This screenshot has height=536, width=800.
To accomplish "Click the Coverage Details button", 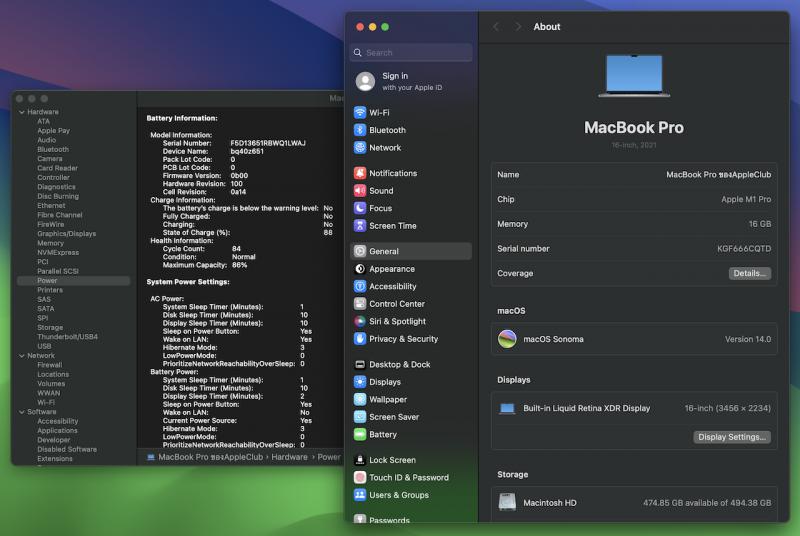I will 749,273.
